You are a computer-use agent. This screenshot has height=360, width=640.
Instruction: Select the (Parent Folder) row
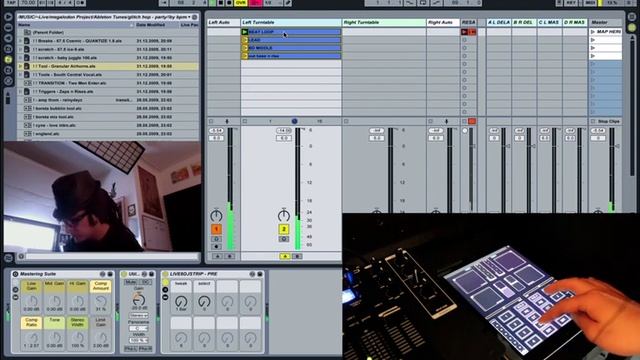(108, 32)
